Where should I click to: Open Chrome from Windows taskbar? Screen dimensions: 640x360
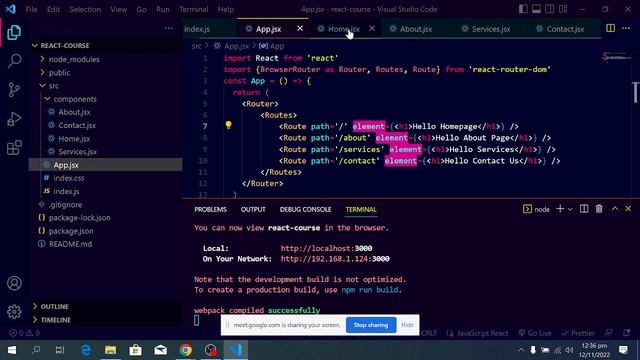tap(186, 350)
